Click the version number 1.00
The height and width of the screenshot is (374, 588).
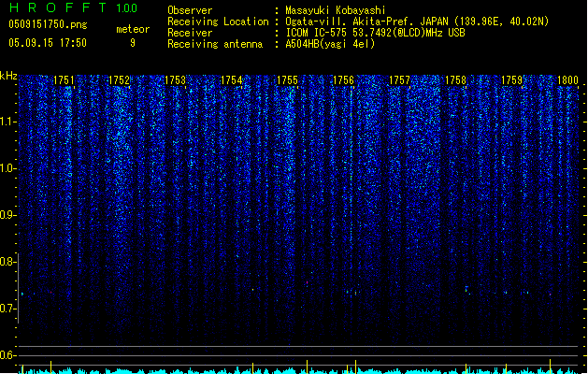127,8
